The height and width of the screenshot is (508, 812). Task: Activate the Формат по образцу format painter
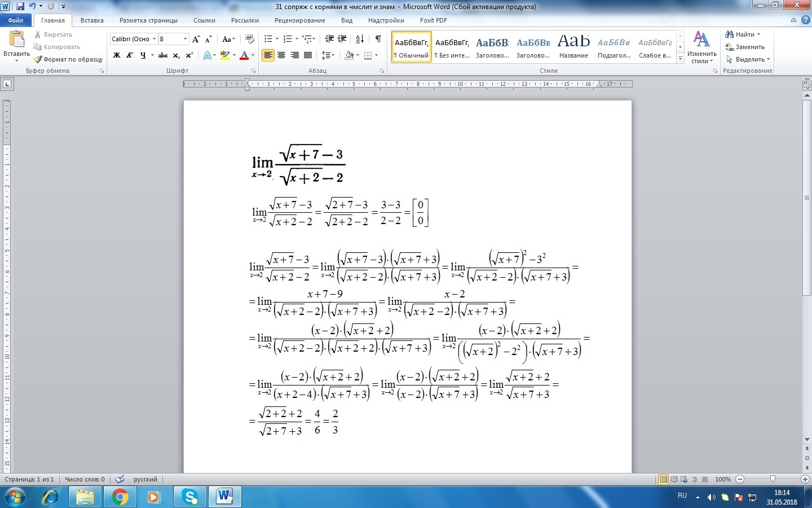[68, 59]
